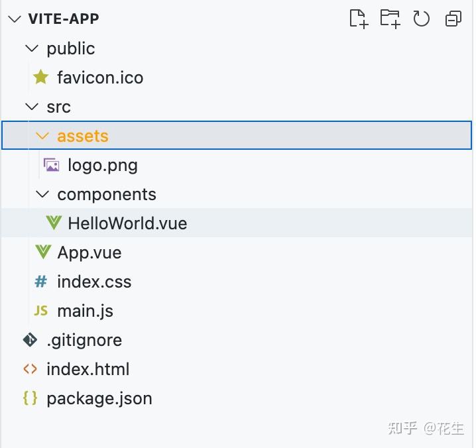Collapse the src folder chevron

click(31, 107)
